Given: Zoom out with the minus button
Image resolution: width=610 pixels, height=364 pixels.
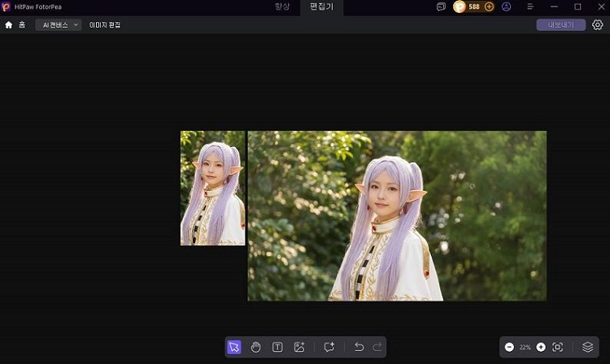Looking at the screenshot, I should (509, 347).
